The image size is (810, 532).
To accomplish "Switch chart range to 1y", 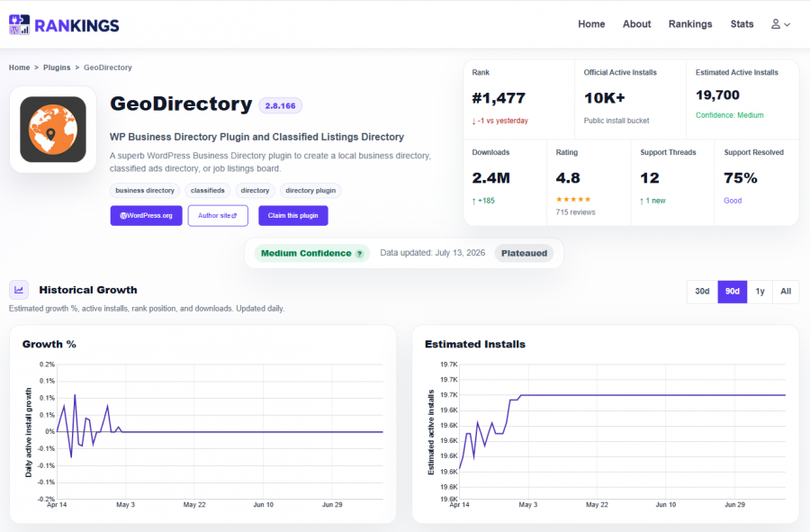I will 760,292.
